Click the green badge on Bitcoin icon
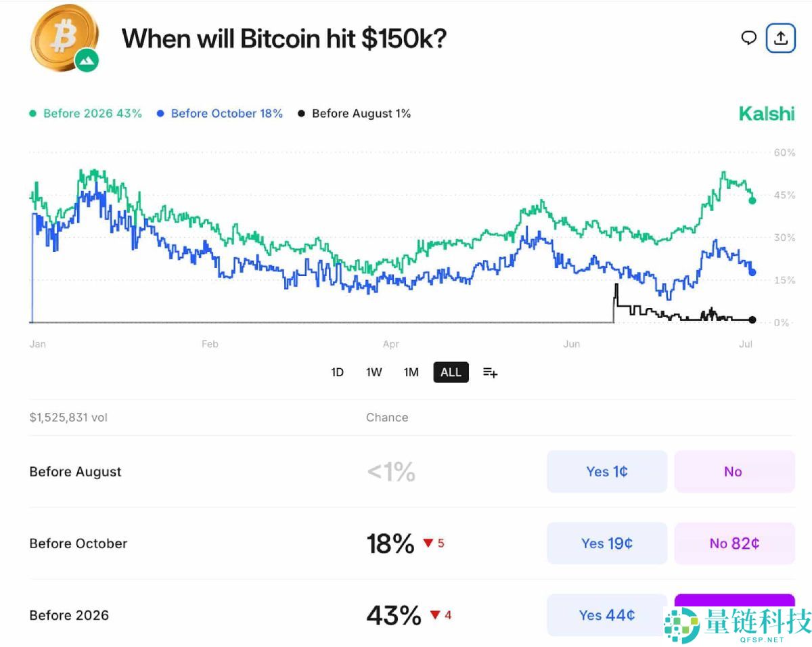Viewport: 812px width, 647px height. [x=87, y=60]
